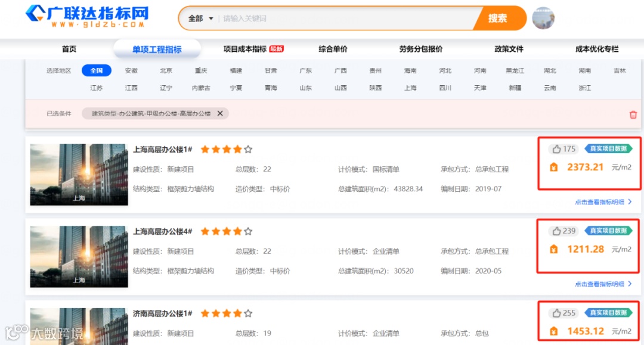Open thumbnail image of 济南高层办公楼1#
644x345 pixels.
[x=79, y=326]
